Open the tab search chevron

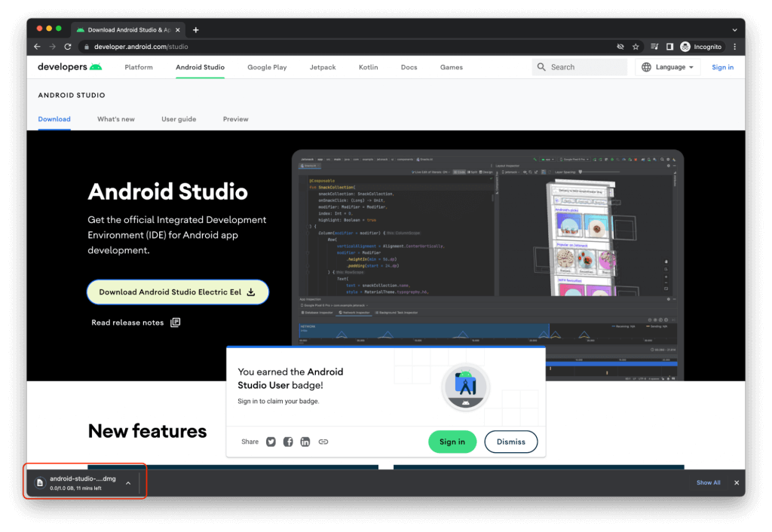point(733,29)
